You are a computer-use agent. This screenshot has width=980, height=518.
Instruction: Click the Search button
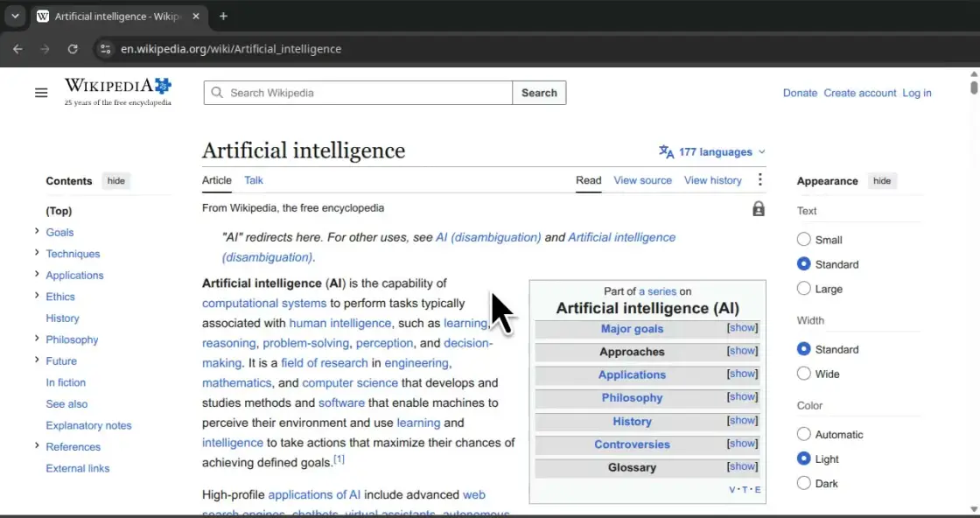539,93
